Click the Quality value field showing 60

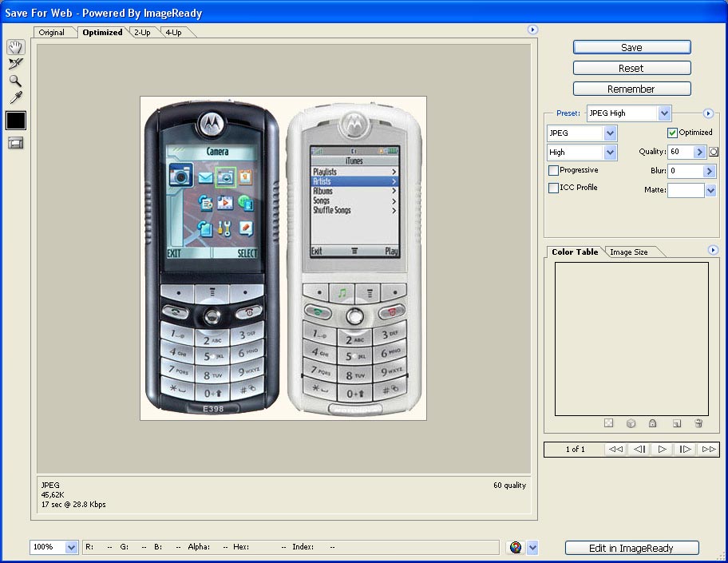681,152
